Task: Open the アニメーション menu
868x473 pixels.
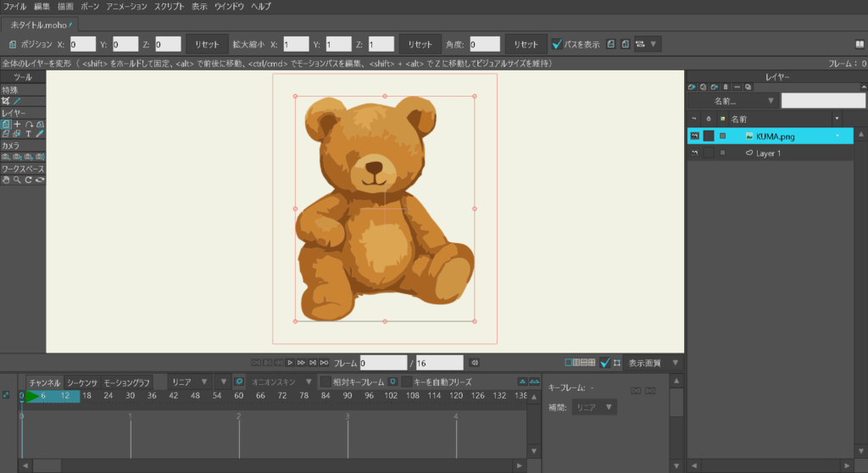Action: 126,6
